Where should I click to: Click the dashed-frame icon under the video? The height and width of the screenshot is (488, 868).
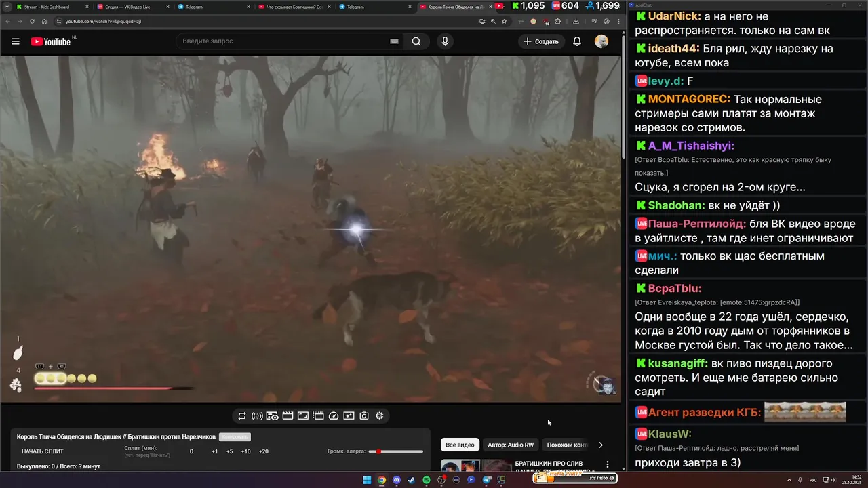point(318,416)
